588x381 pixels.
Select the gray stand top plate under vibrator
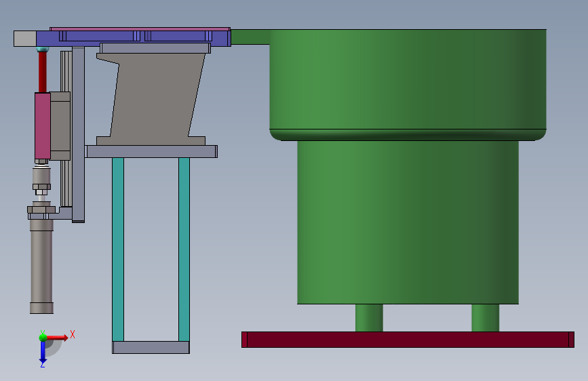coord(151,151)
